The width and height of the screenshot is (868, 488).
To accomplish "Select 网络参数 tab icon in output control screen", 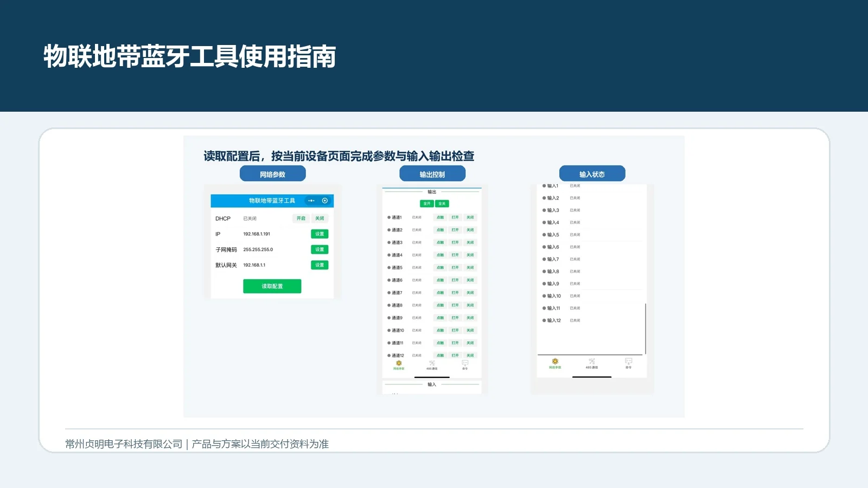I will coord(399,363).
